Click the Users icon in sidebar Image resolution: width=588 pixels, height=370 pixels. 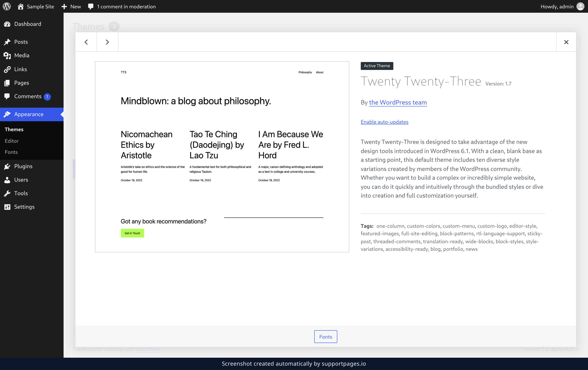[7, 180]
